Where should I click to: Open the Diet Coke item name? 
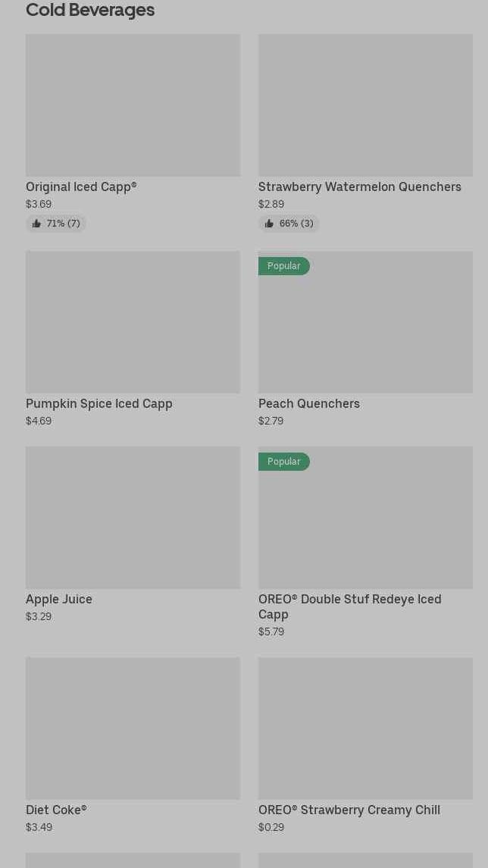point(56,810)
